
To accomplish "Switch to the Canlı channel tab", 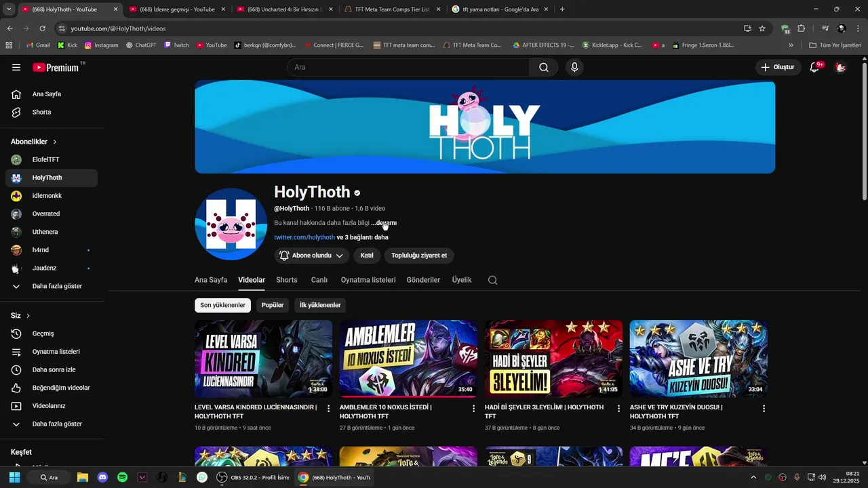I will click(x=319, y=280).
